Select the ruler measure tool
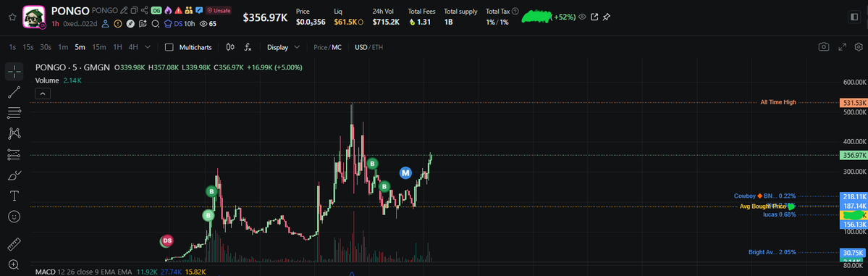Viewport: 868px width, 276px height. [x=14, y=244]
